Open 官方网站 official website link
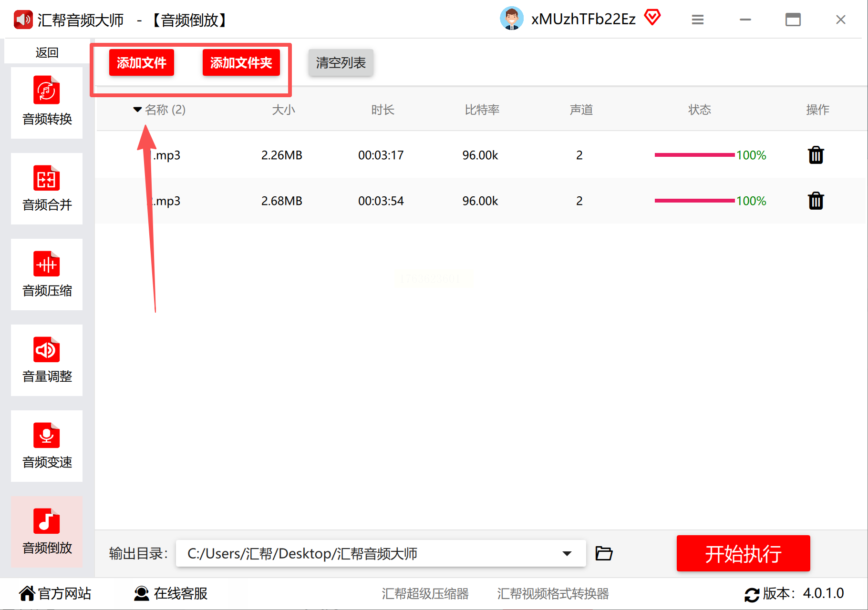 click(55, 593)
